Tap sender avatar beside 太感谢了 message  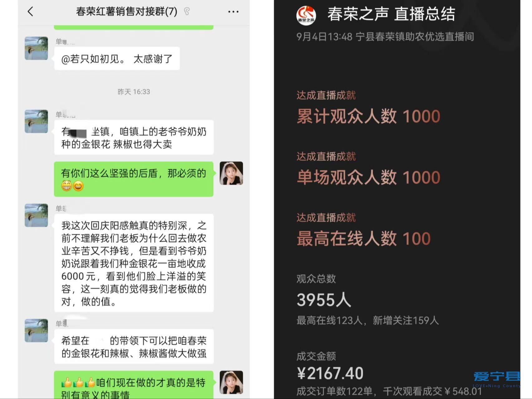pos(36,48)
